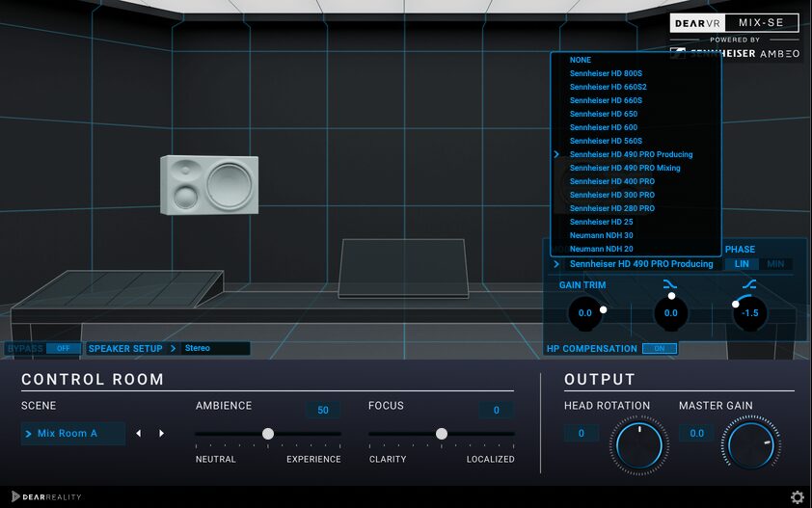Click the dearVR MIX-SE logo

(734, 23)
